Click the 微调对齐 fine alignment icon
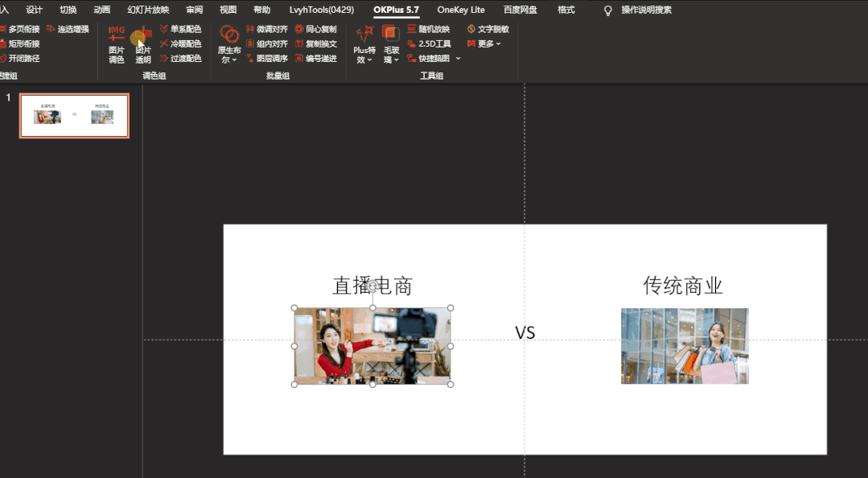Screen dimensions: 868x478 tap(269, 29)
